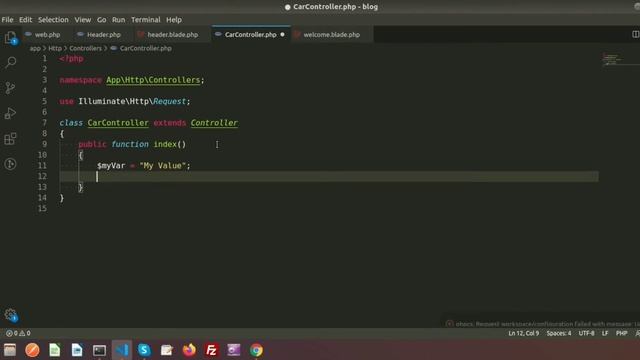640x360 pixels.
Task: Change language mode via PHP
Action: (622, 333)
